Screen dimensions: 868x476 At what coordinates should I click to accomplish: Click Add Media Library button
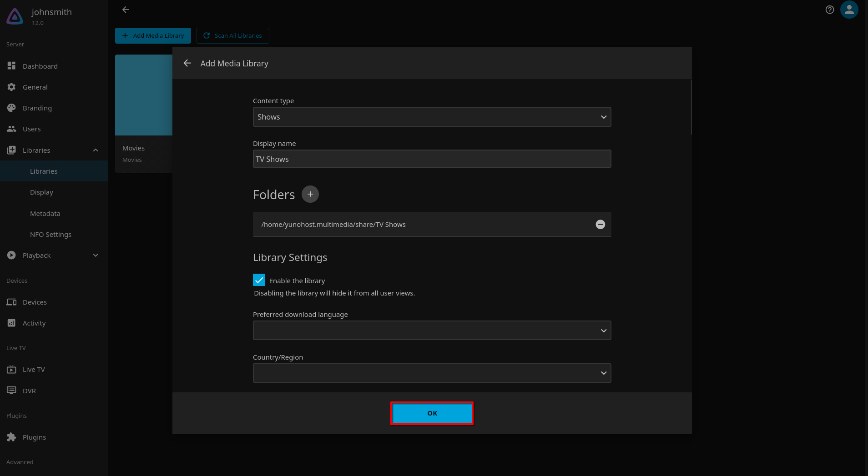(153, 35)
